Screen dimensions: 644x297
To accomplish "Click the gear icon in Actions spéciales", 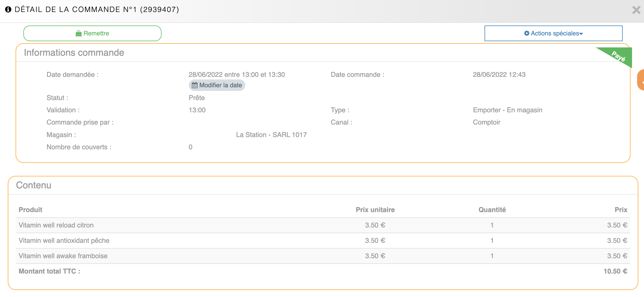I will point(526,33).
